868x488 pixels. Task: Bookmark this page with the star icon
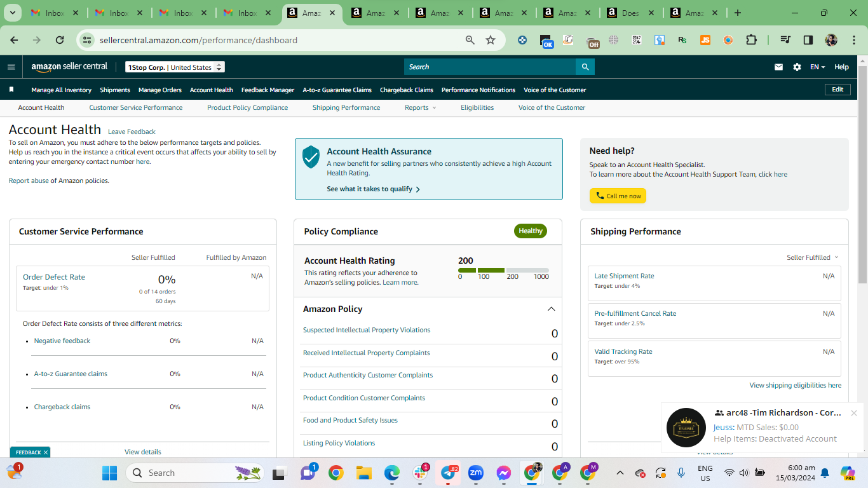coord(491,40)
